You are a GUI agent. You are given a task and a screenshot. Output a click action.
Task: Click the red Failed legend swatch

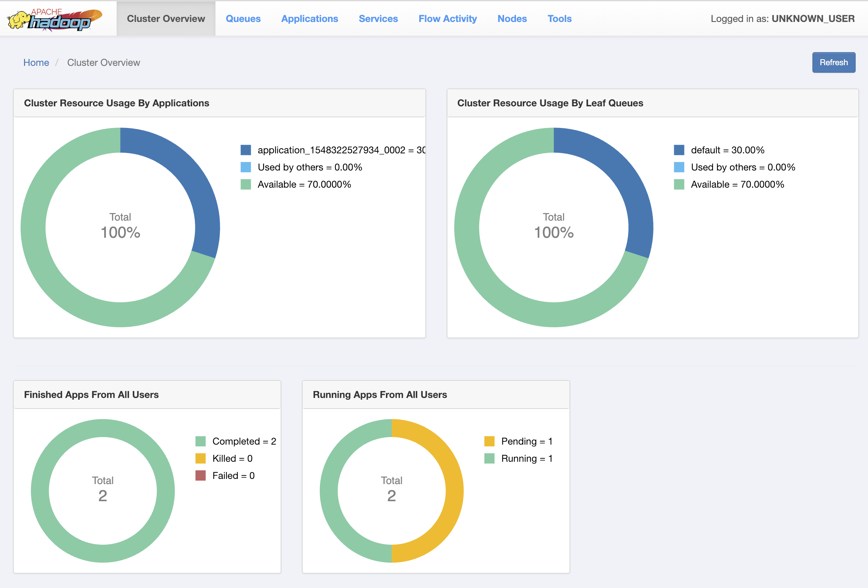(200, 475)
